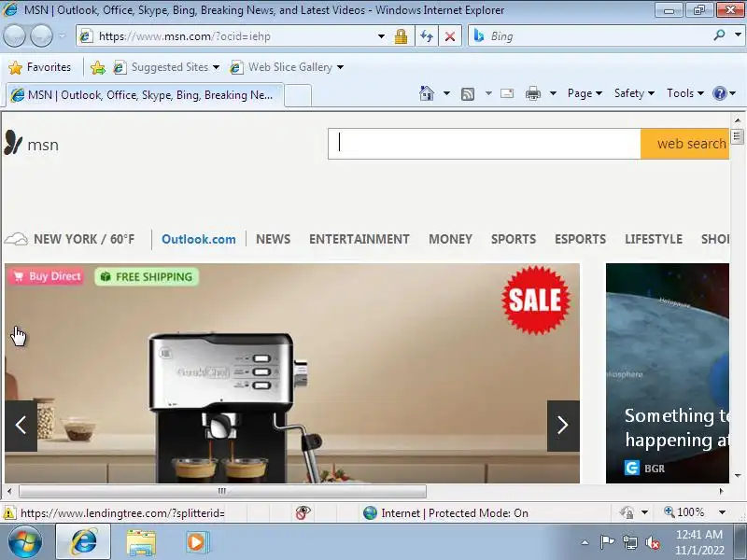The height and width of the screenshot is (560, 747).
Task: Expand the Print options dropdown arrow
Action: [x=553, y=93]
